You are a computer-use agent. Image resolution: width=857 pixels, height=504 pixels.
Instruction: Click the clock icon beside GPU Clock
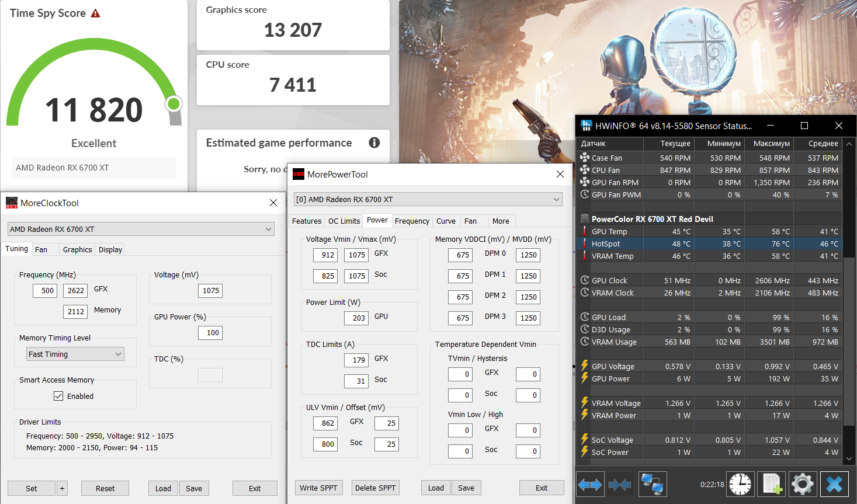coord(585,280)
